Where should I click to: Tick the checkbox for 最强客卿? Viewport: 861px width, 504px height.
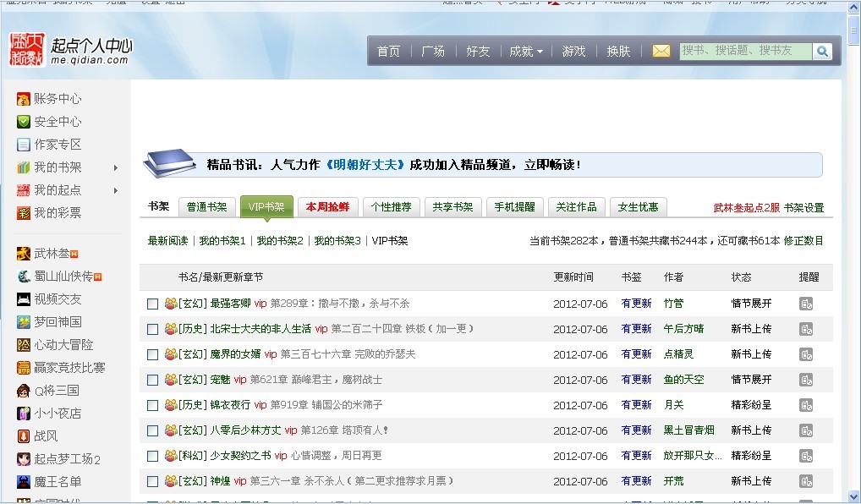click(152, 304)
